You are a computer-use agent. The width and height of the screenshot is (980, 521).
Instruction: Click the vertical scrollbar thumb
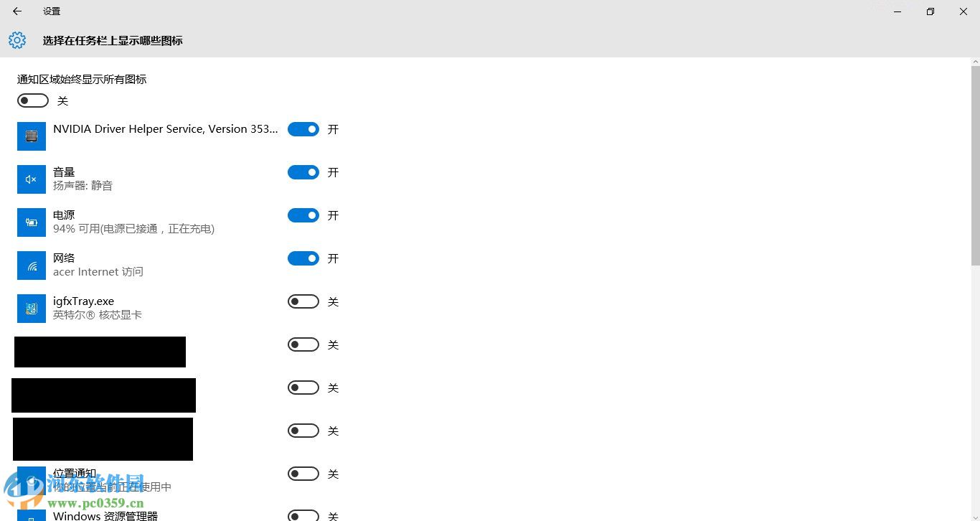pyautogui.click(x=975, y=165)
